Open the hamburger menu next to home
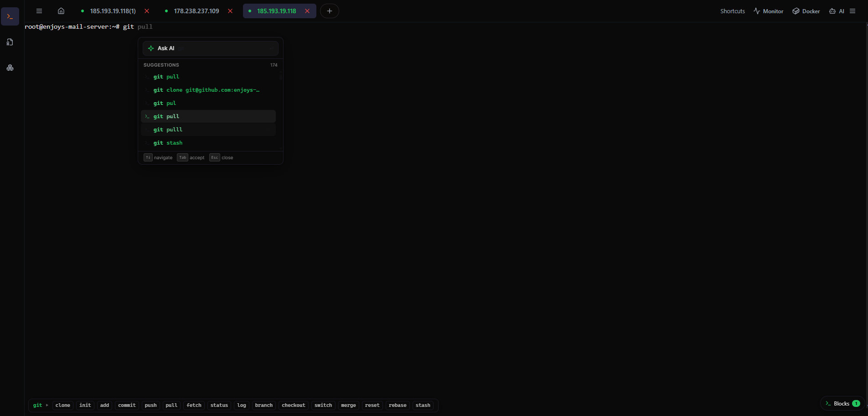 (39, 11)
